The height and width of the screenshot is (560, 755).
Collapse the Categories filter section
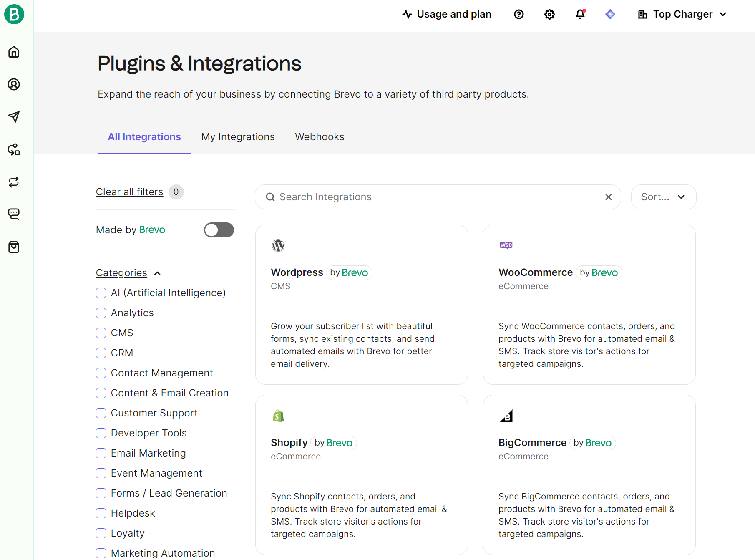click(157, 273)
